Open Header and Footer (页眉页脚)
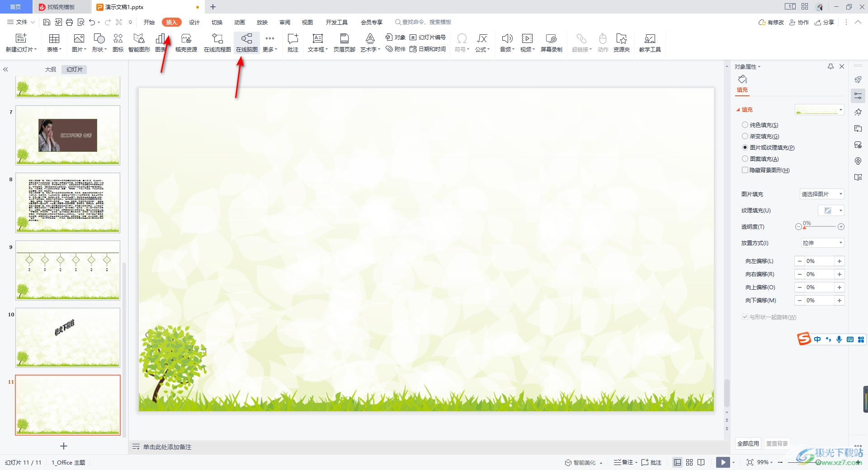 344,43
